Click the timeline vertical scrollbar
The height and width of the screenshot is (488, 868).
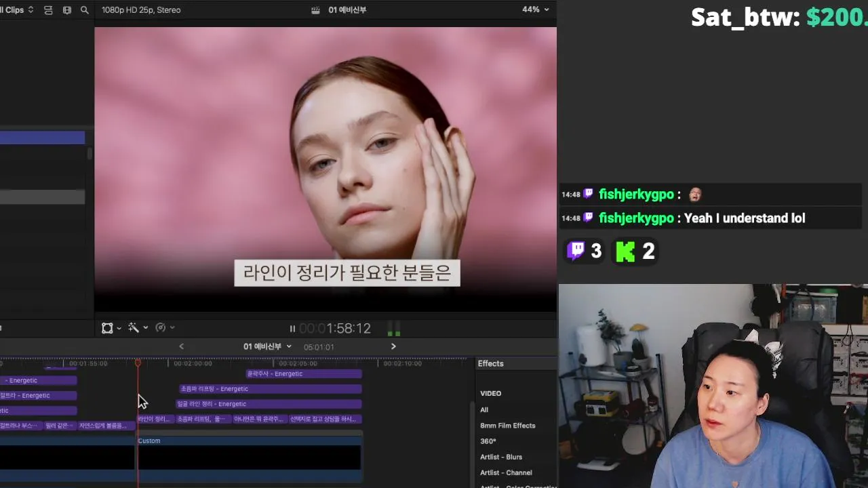[x=473, y=444]
